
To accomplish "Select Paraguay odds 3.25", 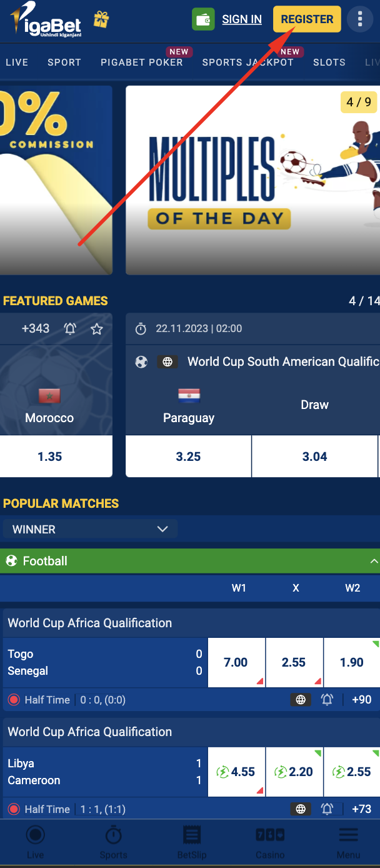I will [x=188, y=457].
